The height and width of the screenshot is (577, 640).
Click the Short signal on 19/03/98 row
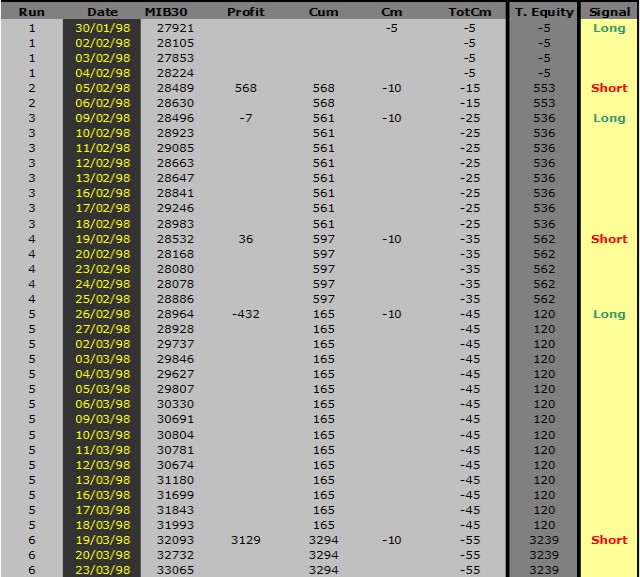pyautogui.click(x=609, y=540)
